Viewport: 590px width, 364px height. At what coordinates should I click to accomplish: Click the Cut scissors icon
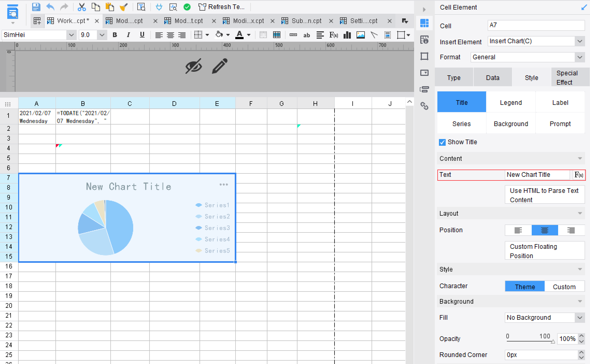82,7
